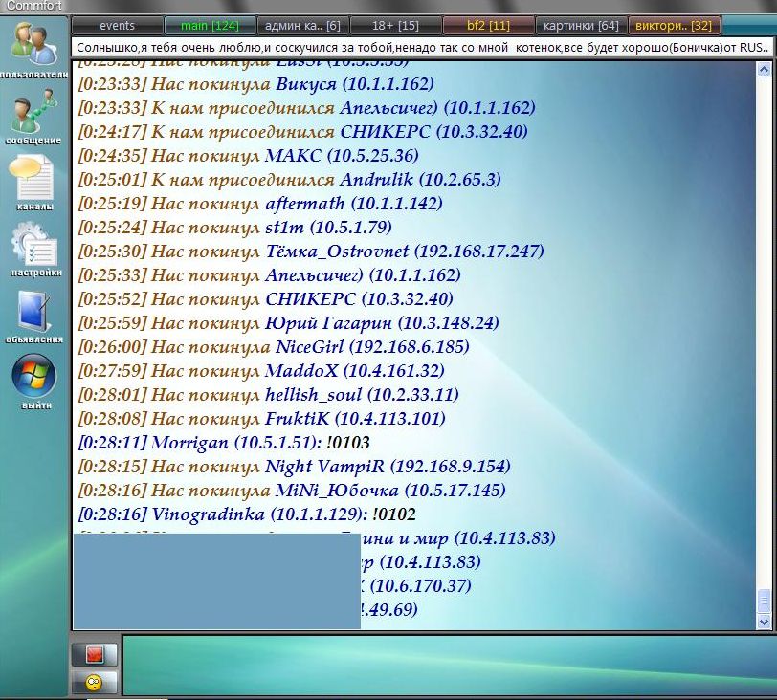Select the 18+ [15] channel tab
Screen dimensions: 777x700
pos(395,26)
